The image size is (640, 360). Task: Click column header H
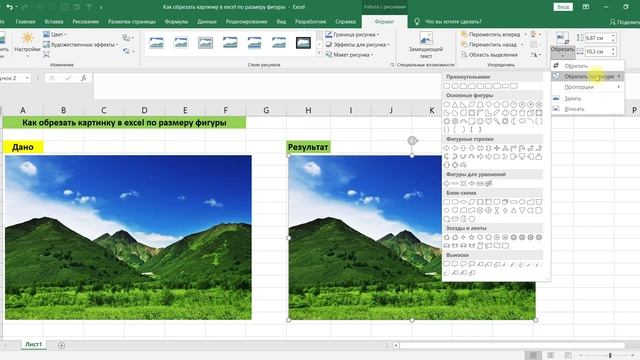pos(308,110)
